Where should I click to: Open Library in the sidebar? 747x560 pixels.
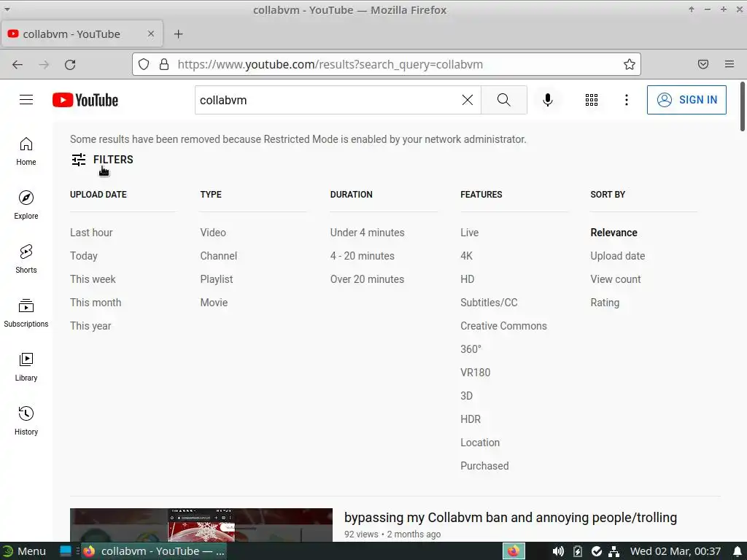(26, 367)
